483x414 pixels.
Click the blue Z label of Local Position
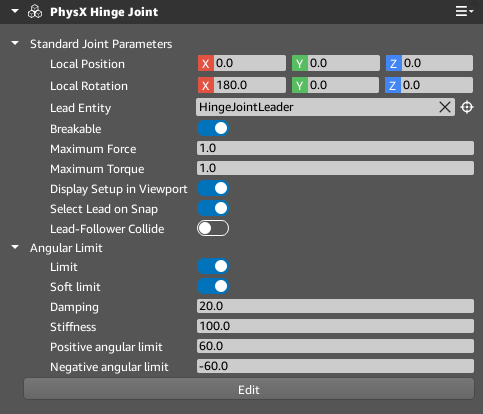point(394,63)
